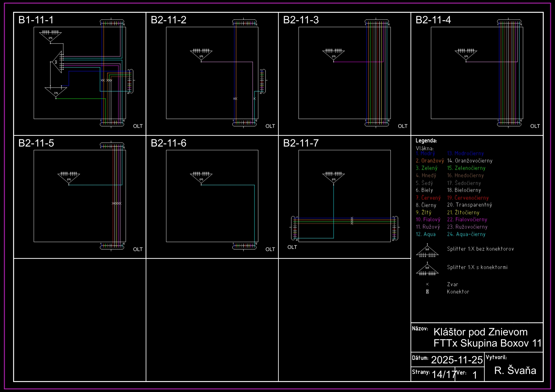Click the splitter symbol in panel B2-11-6
The height and width of the screenshot is (392, 555).
(201, 178)
